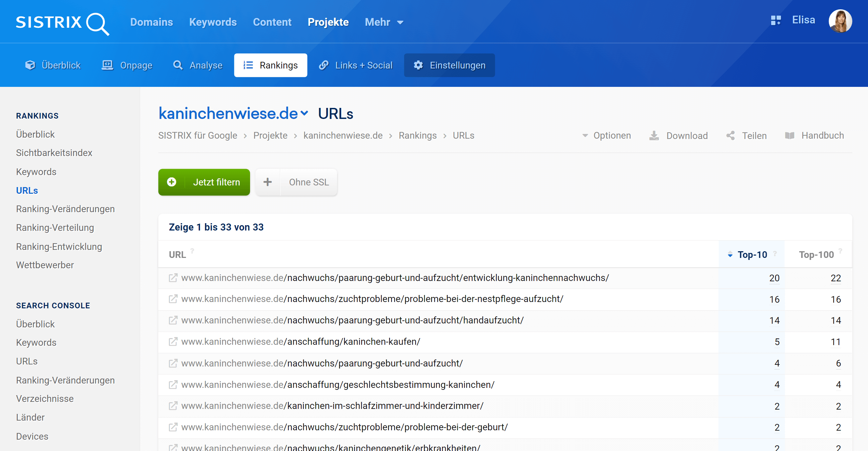
Task: Show help tooltip next to Top-100 header
Action: pos(840,251)
